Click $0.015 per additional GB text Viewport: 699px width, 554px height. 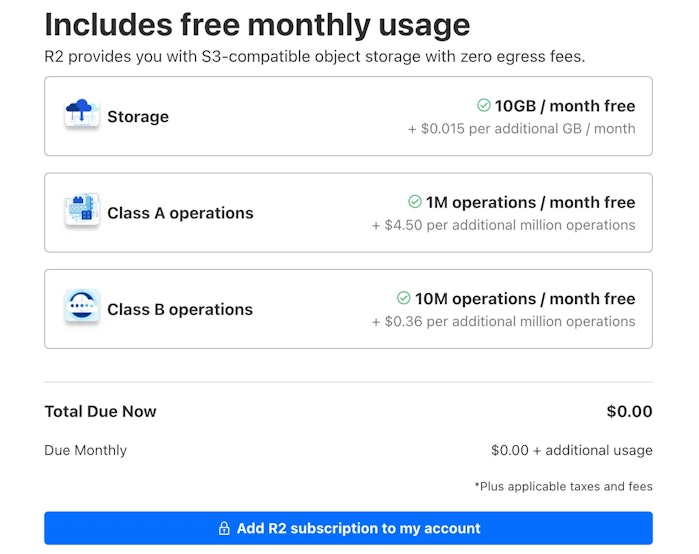click(x=522, y=129)
